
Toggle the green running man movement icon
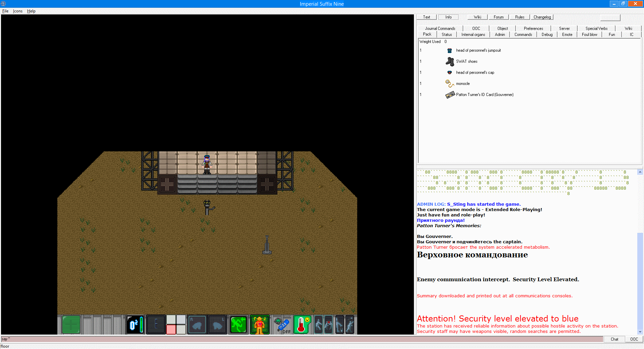coord(238,325)
